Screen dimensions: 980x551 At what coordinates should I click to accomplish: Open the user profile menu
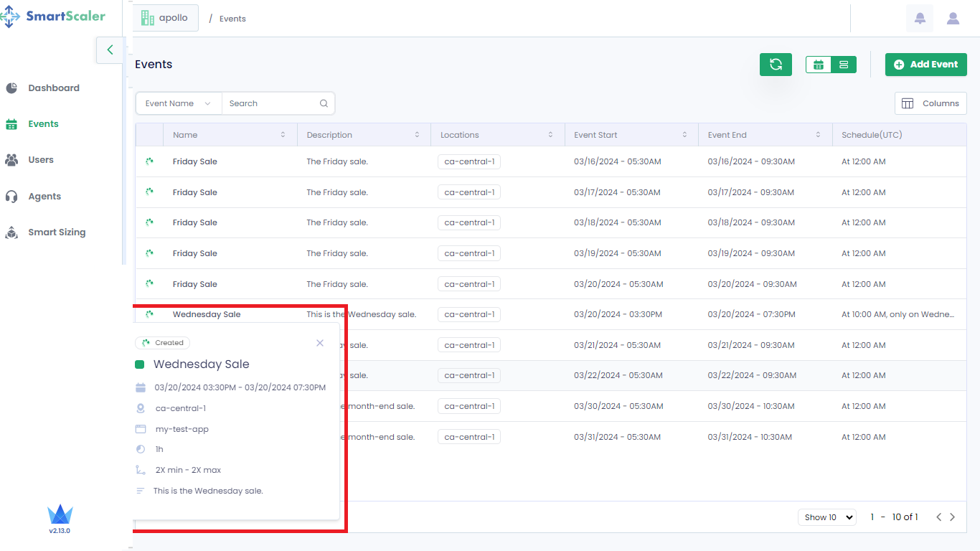953,18
